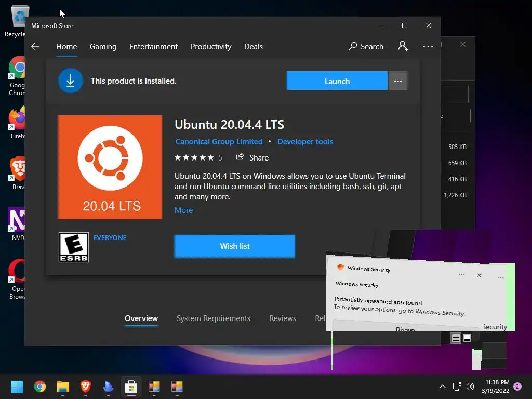
Task: Select the Firefox desktop shortcut
Action: tap(17, 123)
